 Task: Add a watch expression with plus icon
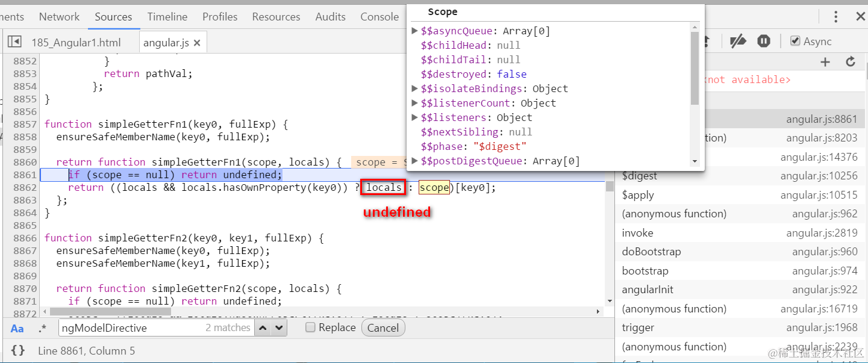pos(825,61)
